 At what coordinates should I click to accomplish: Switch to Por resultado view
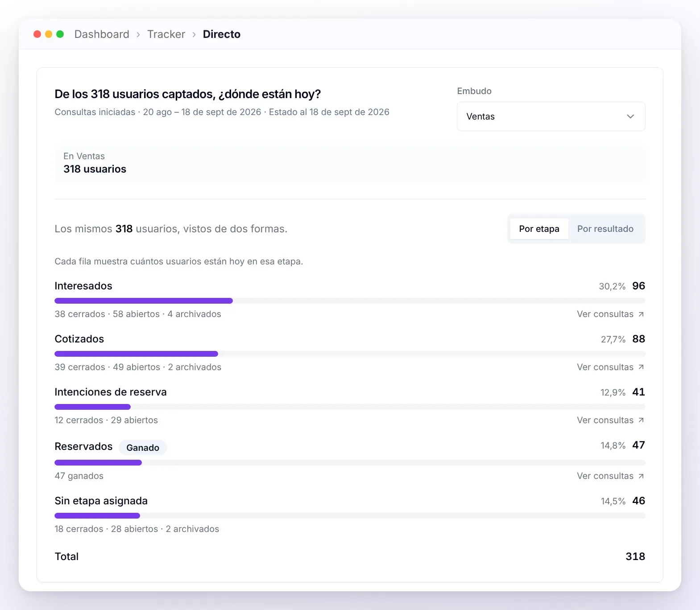coord(605,229)
